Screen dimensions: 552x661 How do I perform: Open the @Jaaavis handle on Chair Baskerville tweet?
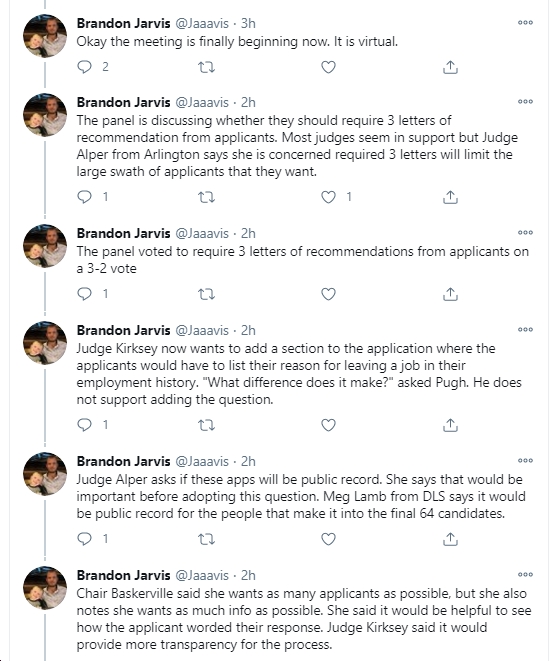pyautogui.click(x=202, y=575)
